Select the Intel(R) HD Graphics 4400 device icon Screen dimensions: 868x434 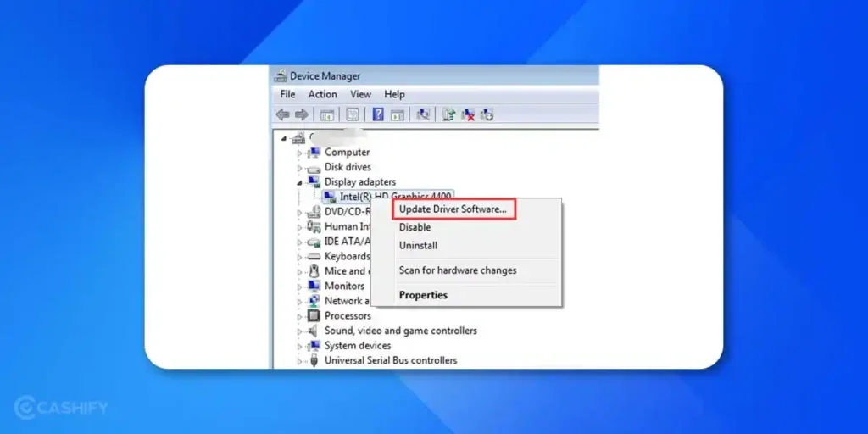tap(330, 197)
